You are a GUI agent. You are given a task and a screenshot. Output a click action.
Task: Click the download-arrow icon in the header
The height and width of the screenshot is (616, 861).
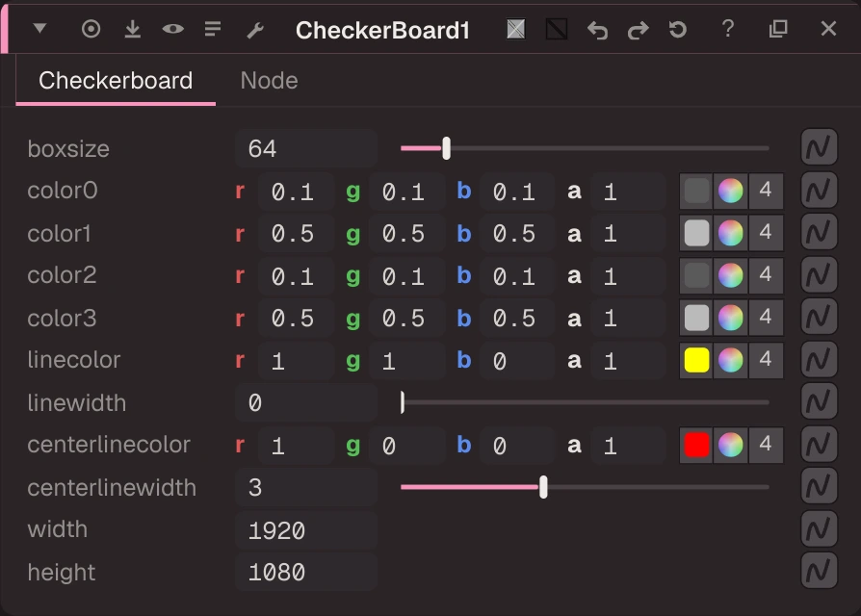pos(132,29)
